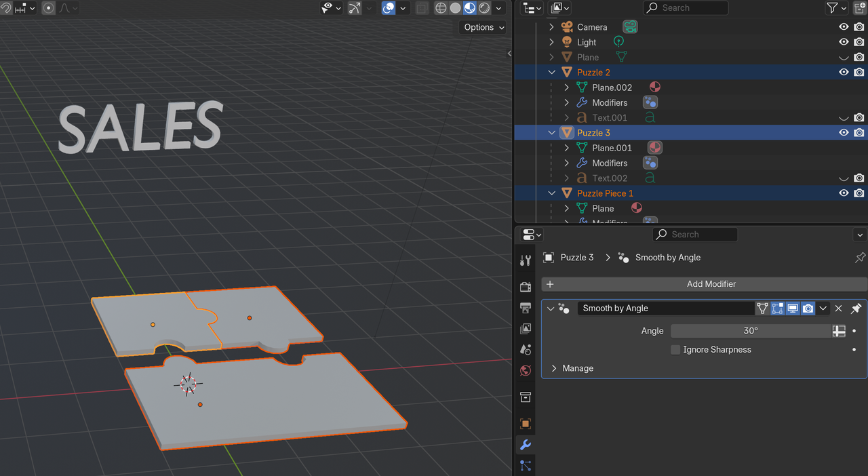Click the Camera data icon
The image size is (868, 476).
coord(630,27)
